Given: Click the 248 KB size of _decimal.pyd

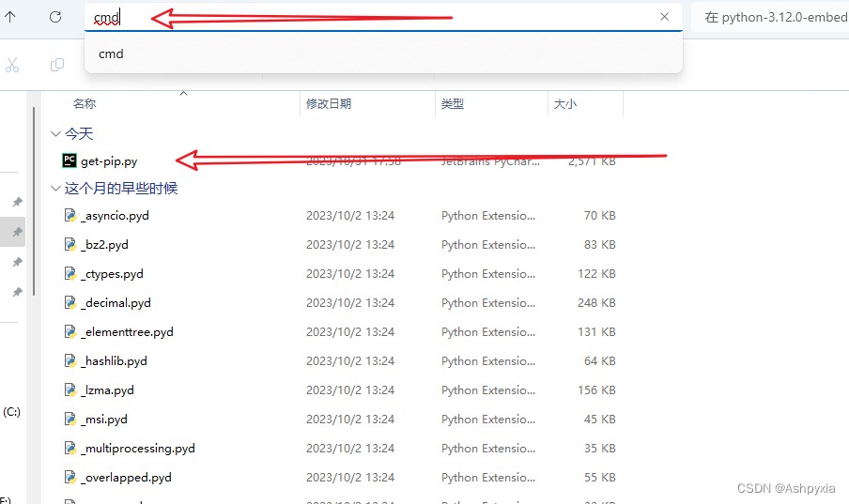Looking at the screenshot, I should 596,302.
